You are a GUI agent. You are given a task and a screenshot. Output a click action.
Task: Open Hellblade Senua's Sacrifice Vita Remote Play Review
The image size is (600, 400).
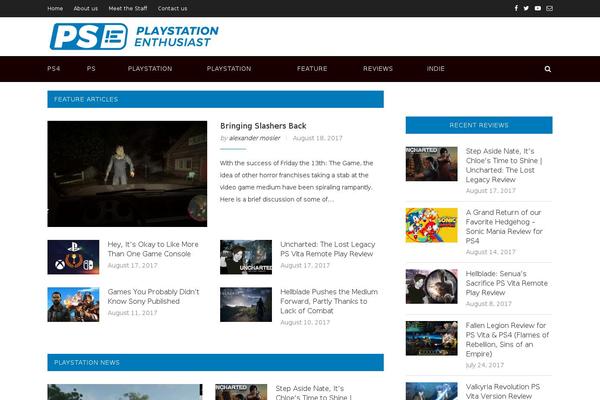[507, 283]
